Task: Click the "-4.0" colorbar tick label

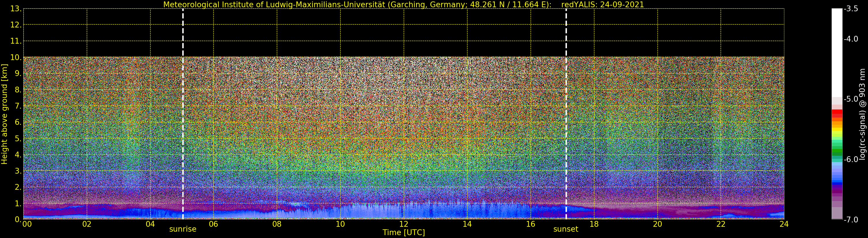Action: [851, 39]
